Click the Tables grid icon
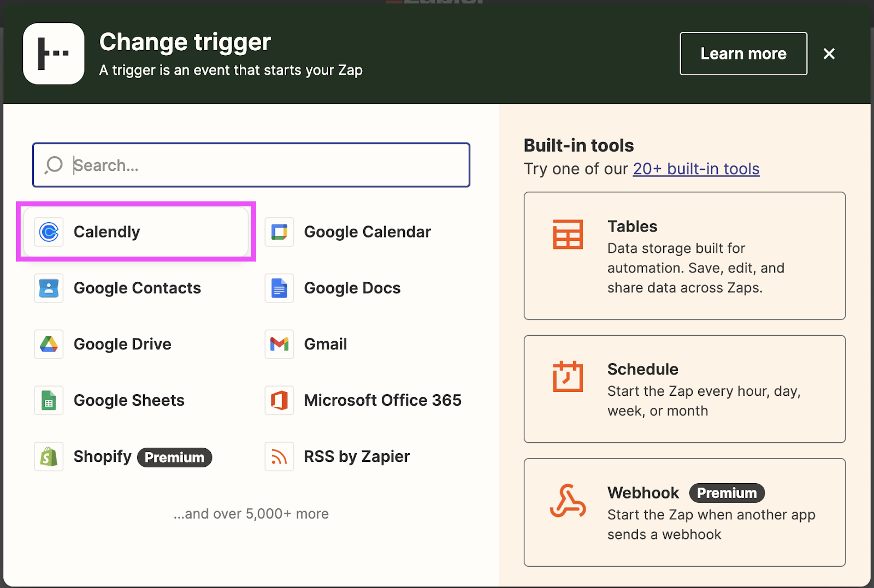 click(568, 234)
